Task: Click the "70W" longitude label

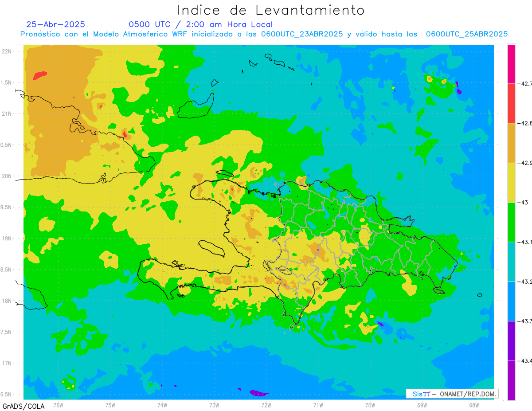Action: tap(370, 405)
